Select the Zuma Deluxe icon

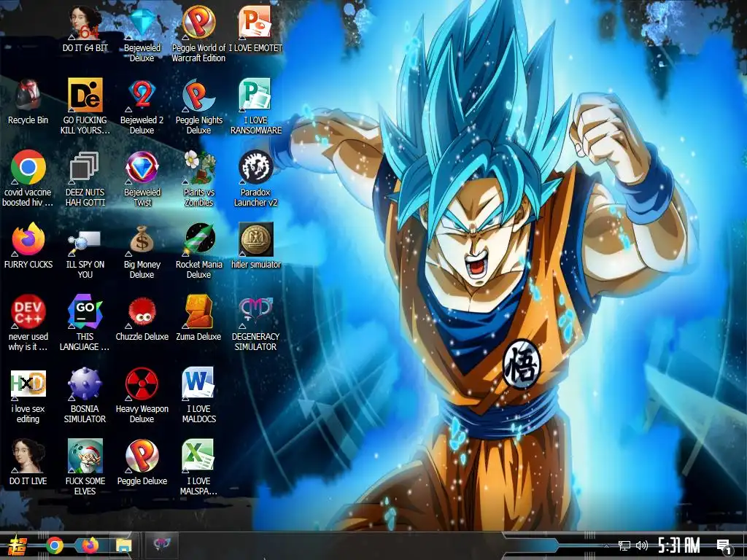pos(198,317)
